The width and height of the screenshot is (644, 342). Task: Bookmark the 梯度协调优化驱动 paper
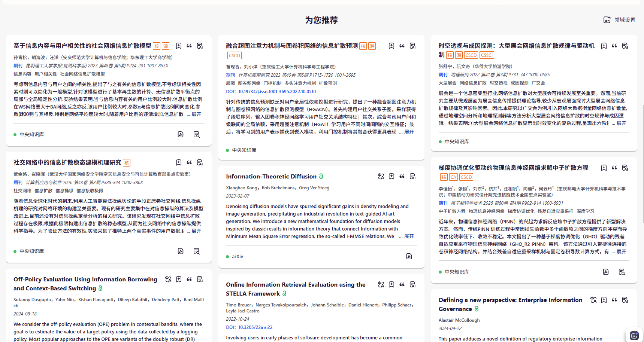click(x=604, y=168)
